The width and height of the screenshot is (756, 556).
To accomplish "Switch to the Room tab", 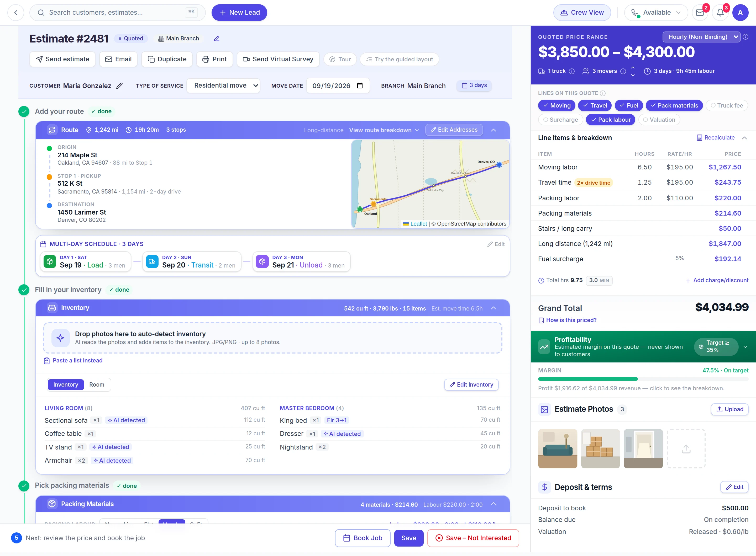I will pos(97,385).
